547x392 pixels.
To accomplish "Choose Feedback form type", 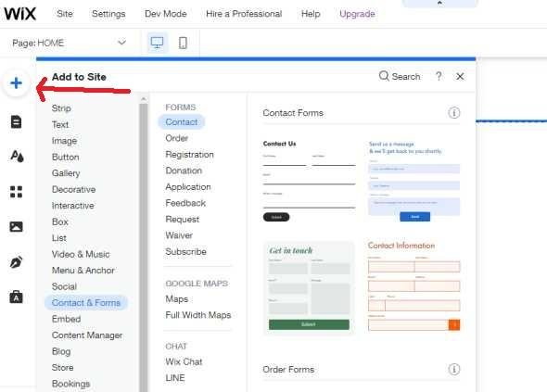I will click(x=185, y=203).
